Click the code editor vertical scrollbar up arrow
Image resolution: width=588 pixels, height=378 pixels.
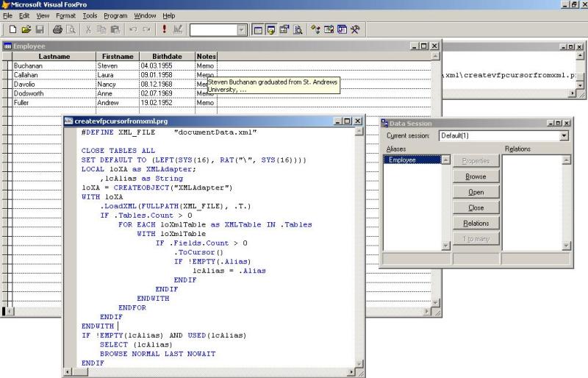[359, 132]
